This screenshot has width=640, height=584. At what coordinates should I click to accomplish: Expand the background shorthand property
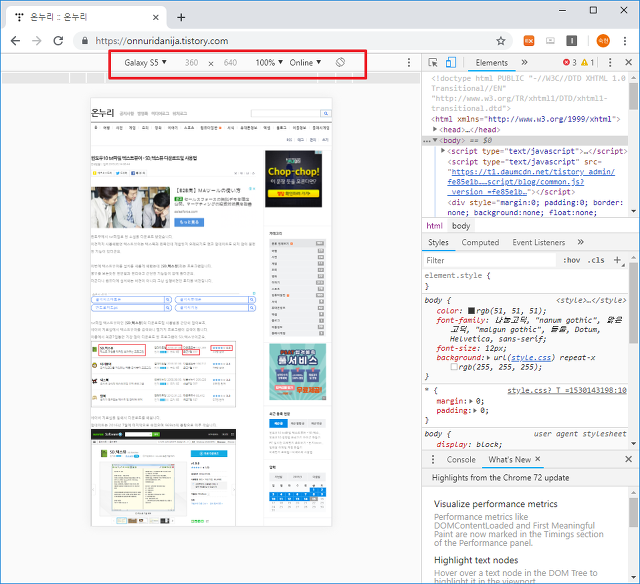pyautogui.click(x=488, y=358)
